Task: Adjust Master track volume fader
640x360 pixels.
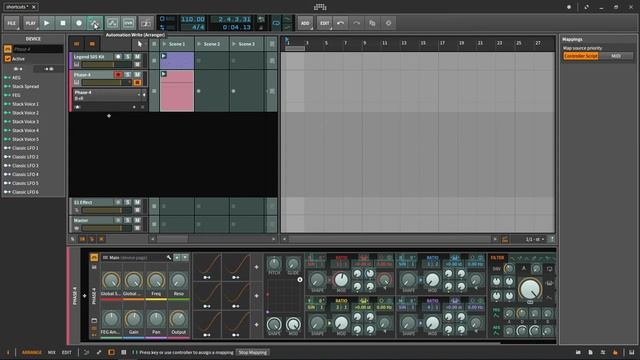Action: click(107, 228)
